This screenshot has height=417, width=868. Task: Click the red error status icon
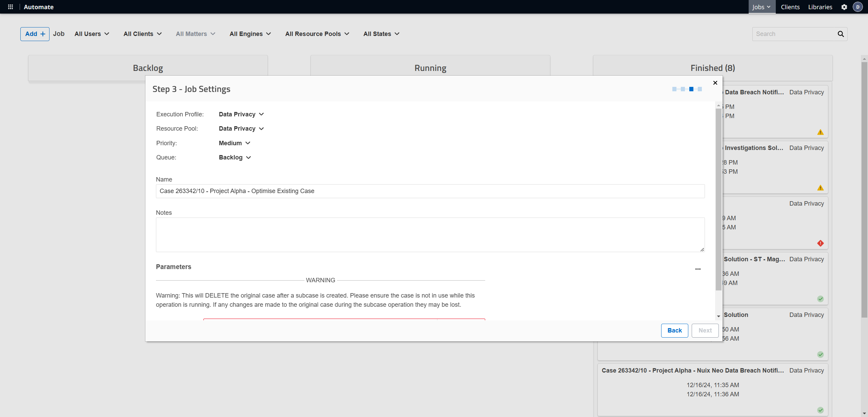[820, 243]
